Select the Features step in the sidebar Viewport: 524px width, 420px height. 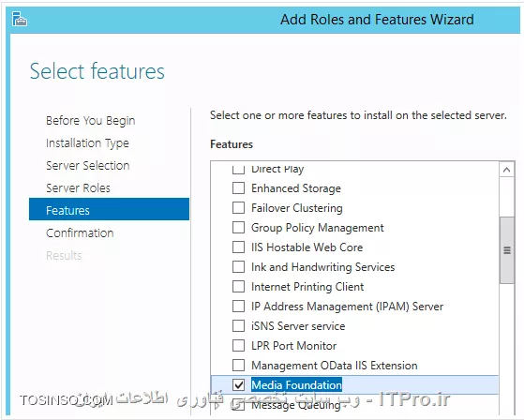[x=109, y=209]
